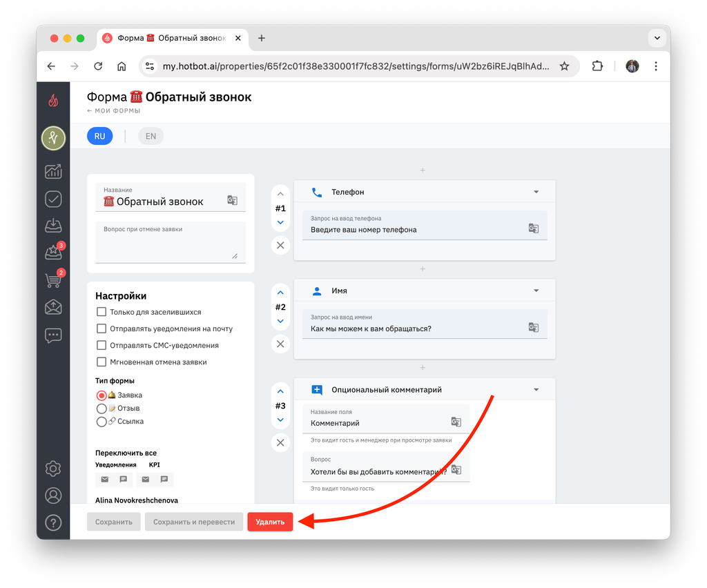Bookmark this page with the star icon

(564, 66)
